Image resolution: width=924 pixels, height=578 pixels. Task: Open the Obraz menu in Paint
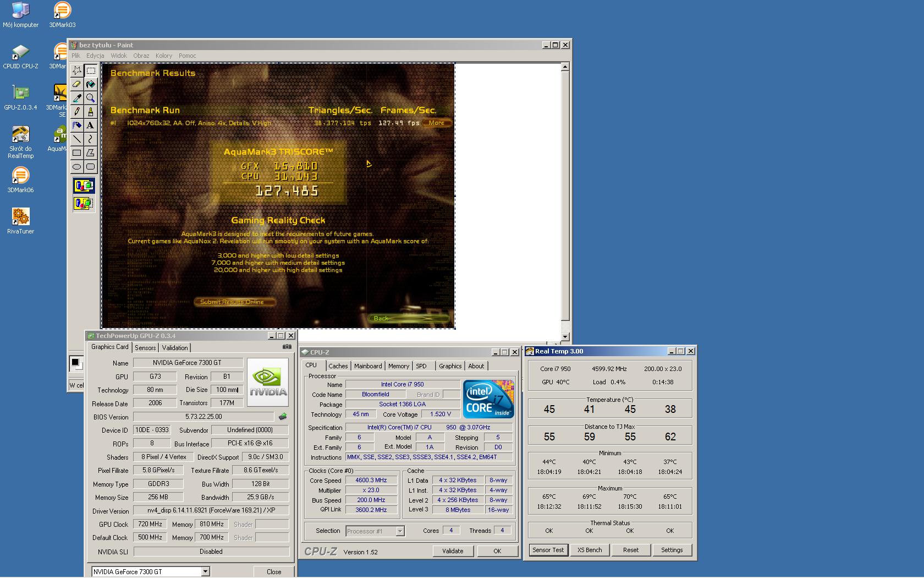tap(141, 56)
